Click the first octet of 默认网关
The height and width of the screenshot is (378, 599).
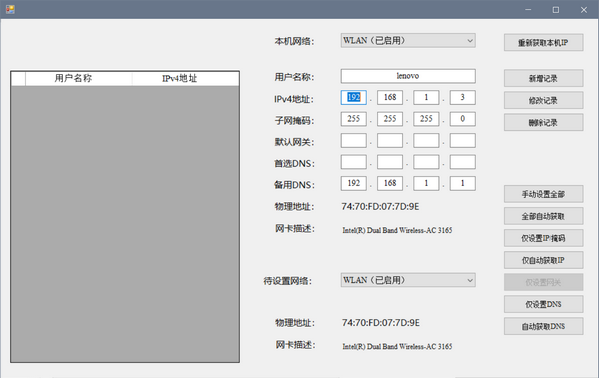(x=354, y=140)
